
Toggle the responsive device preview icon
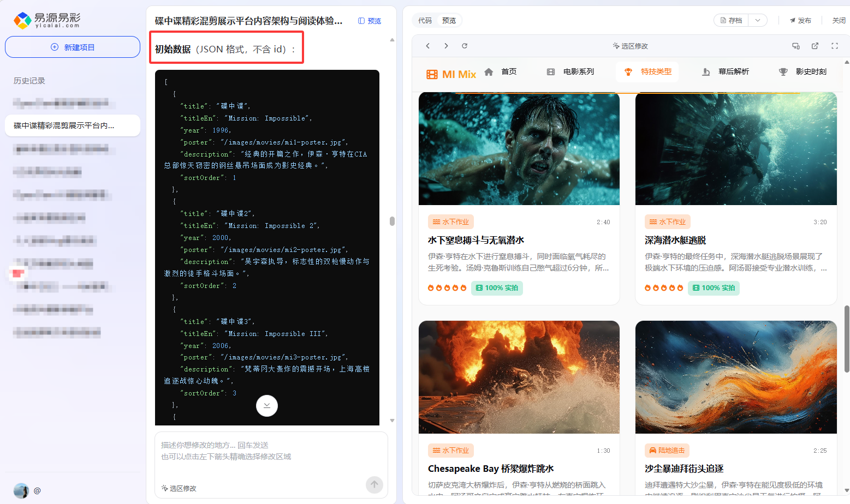(795, 46)
